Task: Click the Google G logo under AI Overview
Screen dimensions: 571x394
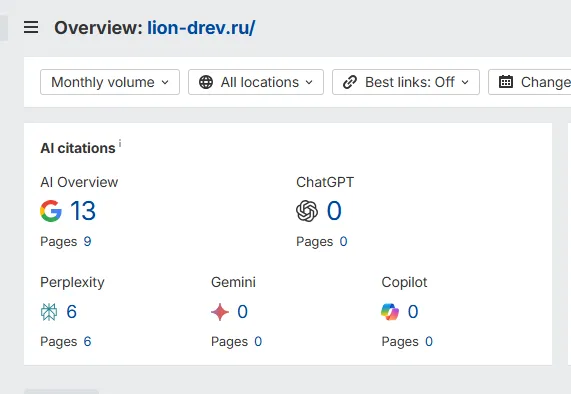Action: click(51, 211)
